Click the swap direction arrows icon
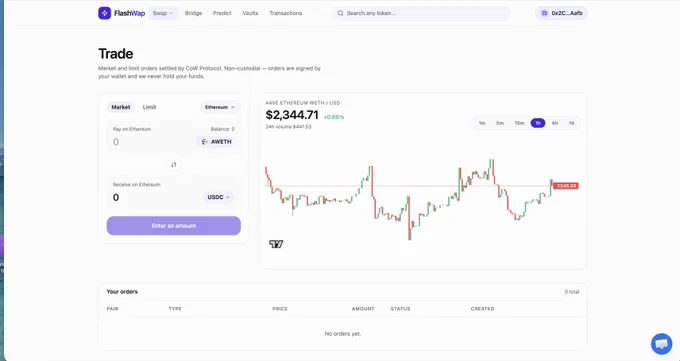This screenshot has width=680, height=361. coord(173,164)
